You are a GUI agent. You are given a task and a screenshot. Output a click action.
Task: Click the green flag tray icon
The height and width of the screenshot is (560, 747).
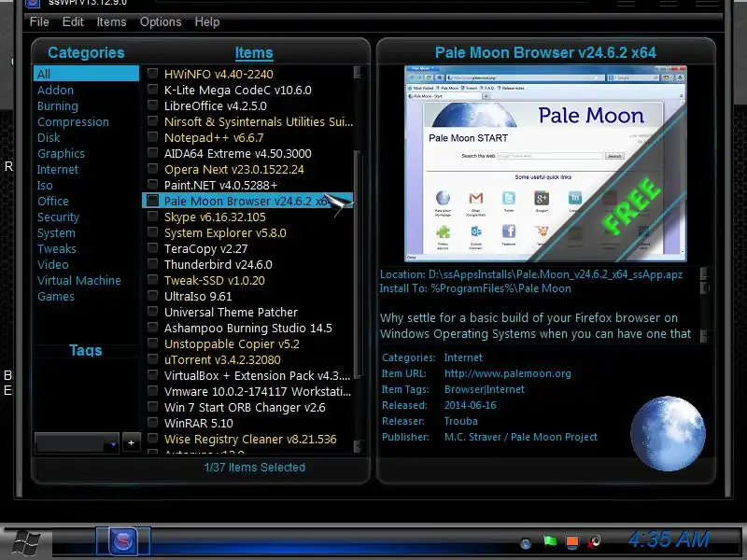tap(549, 541)
